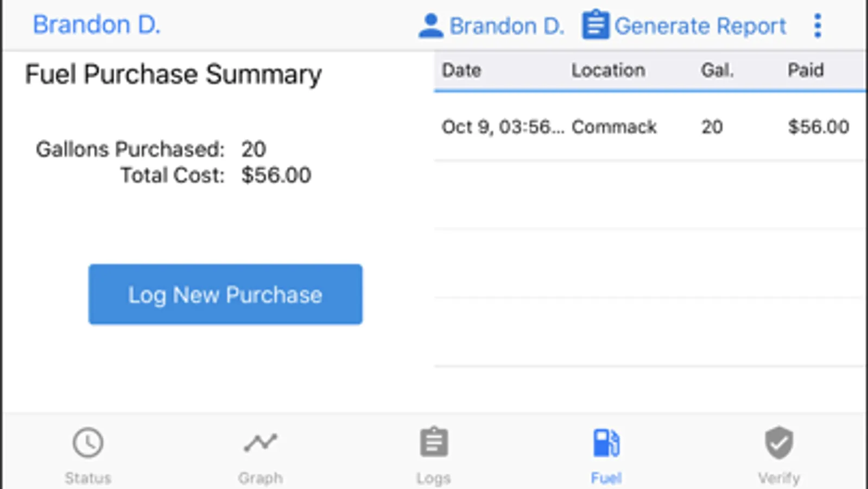The height and width of the screenshot is (489, 868).
Task: Click the Generate Report text link
Action: point(700,26)
